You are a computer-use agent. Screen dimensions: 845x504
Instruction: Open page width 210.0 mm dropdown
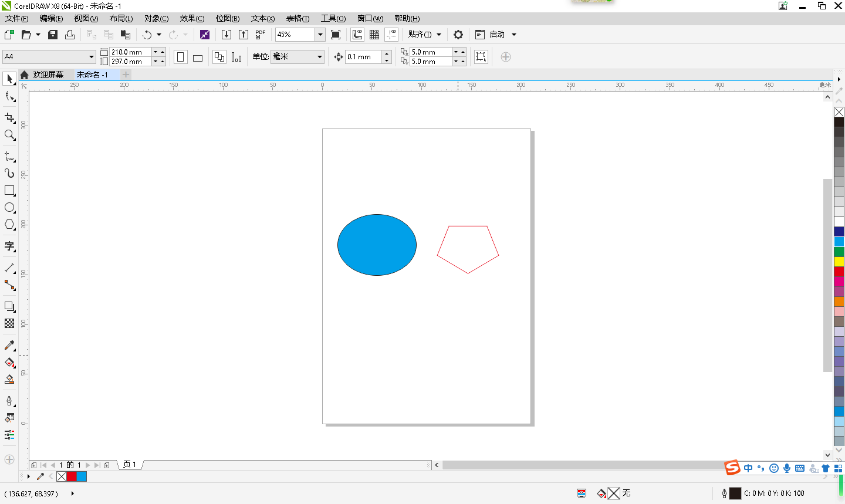pos(156,52)
